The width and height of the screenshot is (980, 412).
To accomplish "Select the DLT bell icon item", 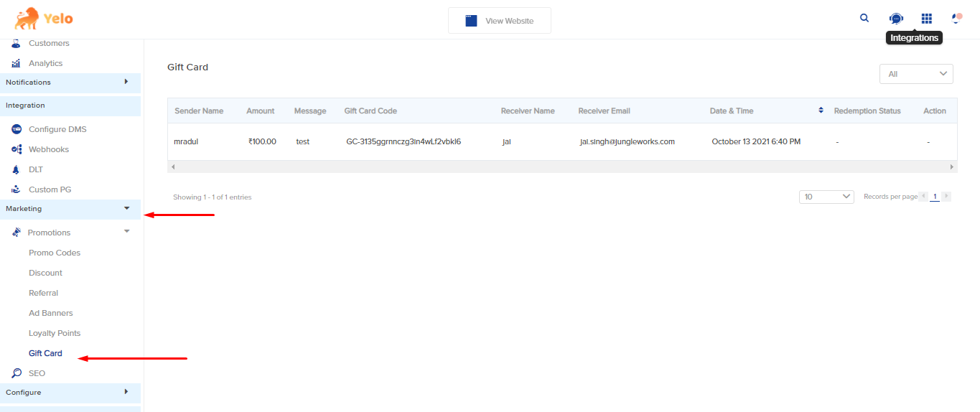I will click(x=35, y=169).
